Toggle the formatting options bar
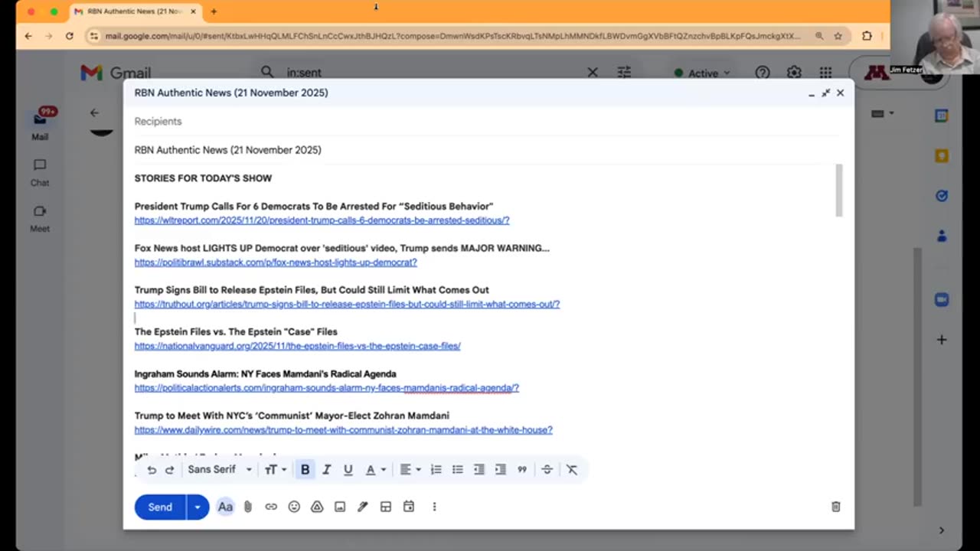The width and height of the screenshot is (980, 551). coord(225,507)
